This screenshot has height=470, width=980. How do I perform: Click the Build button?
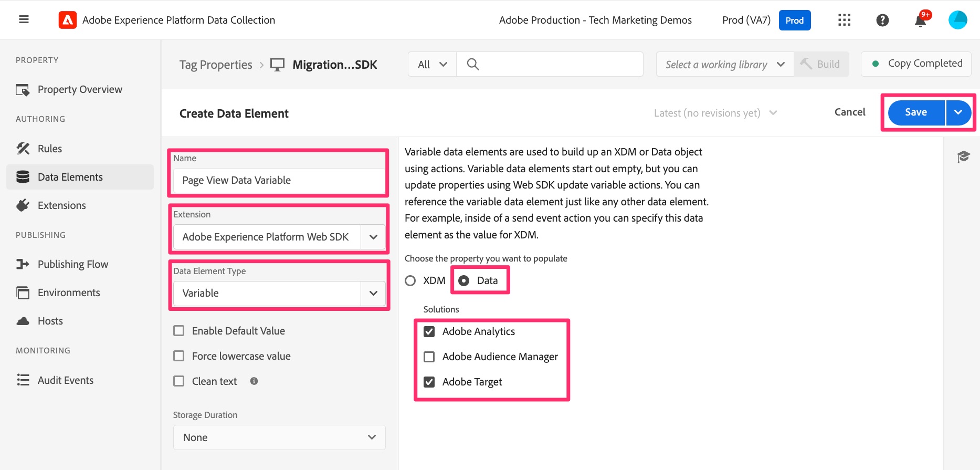pos(821,65)
